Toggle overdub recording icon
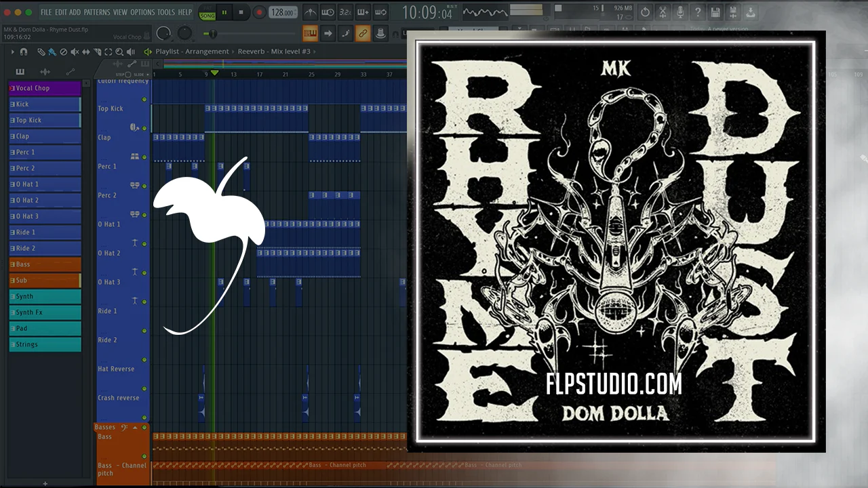This screenshot has width=868, height=488. pyautogui.click(x=363, y=12)
